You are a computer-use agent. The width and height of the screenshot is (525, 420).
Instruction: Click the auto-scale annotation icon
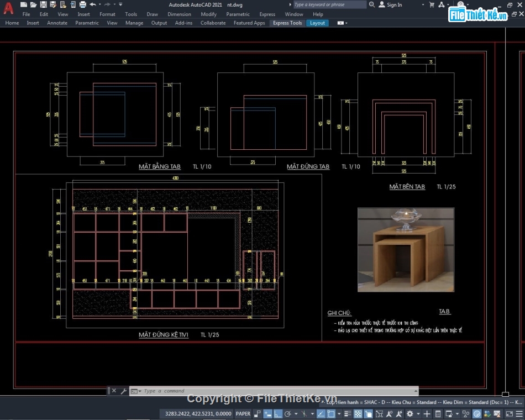tap(399, 413)
